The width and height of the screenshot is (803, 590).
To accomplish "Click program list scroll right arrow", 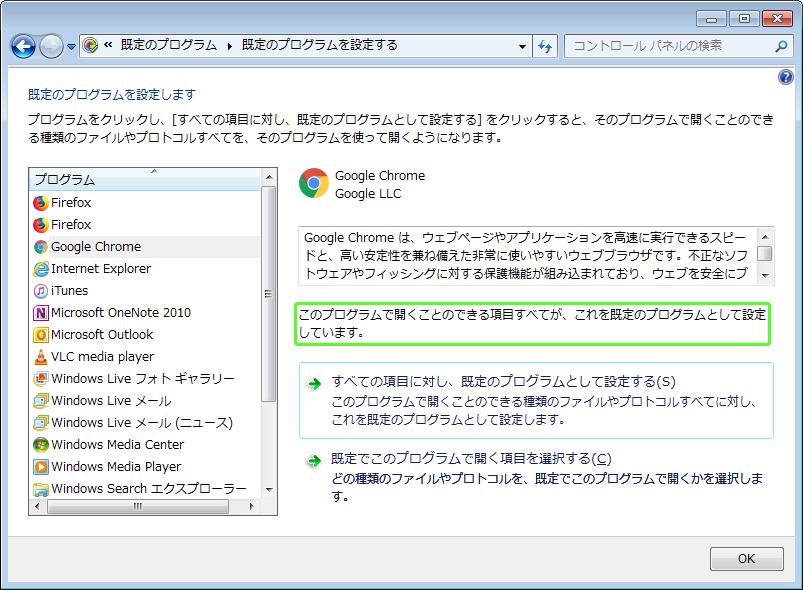I will pyautogui.click(x=251, y=506).
